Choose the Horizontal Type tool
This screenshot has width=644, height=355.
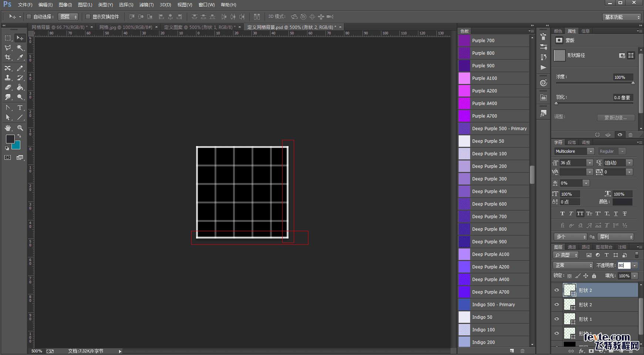click(x=20, y=108)
